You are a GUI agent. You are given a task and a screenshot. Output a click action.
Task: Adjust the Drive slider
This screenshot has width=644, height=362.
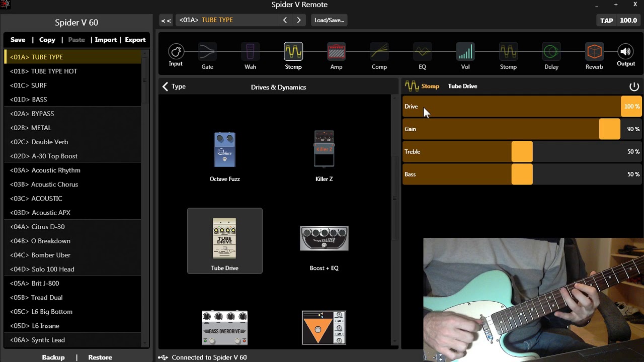[x=522, y=107]
